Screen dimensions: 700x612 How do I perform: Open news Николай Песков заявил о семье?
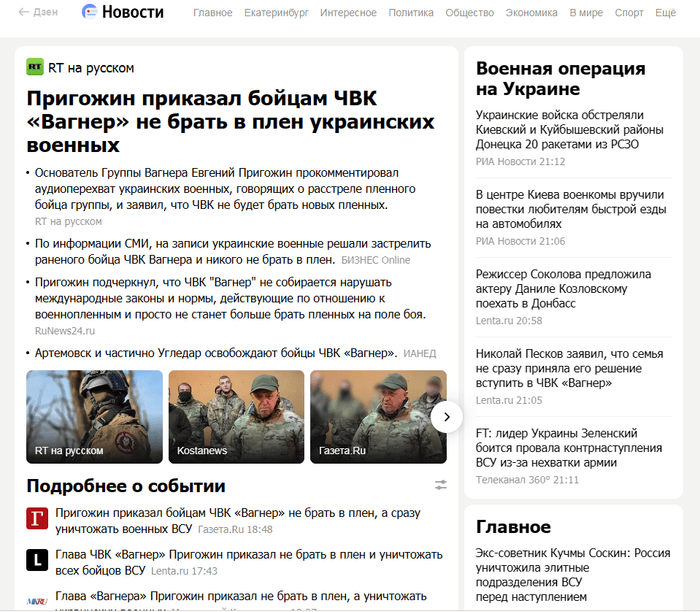[x=569, y=368]
